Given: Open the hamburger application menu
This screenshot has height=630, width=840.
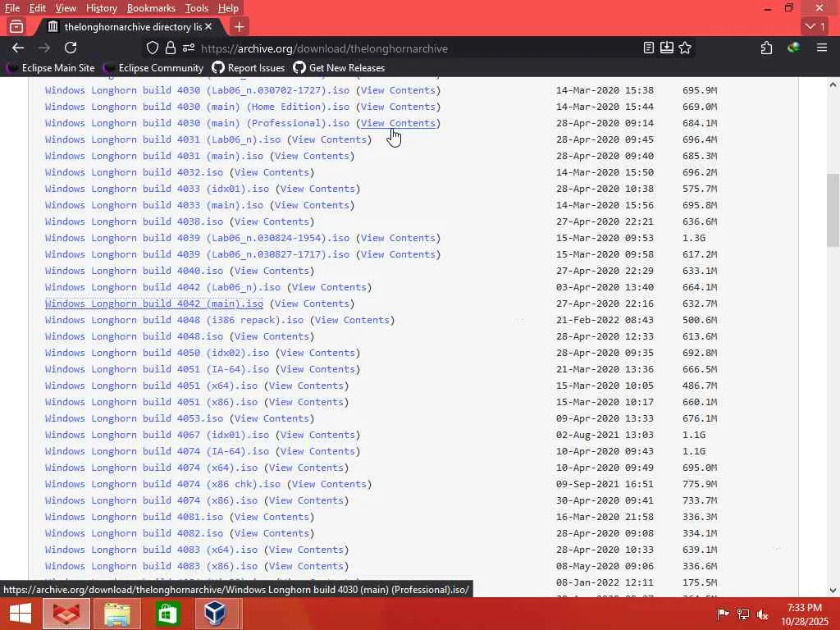Looking at the screenshot, I should (x=822, y=48).
